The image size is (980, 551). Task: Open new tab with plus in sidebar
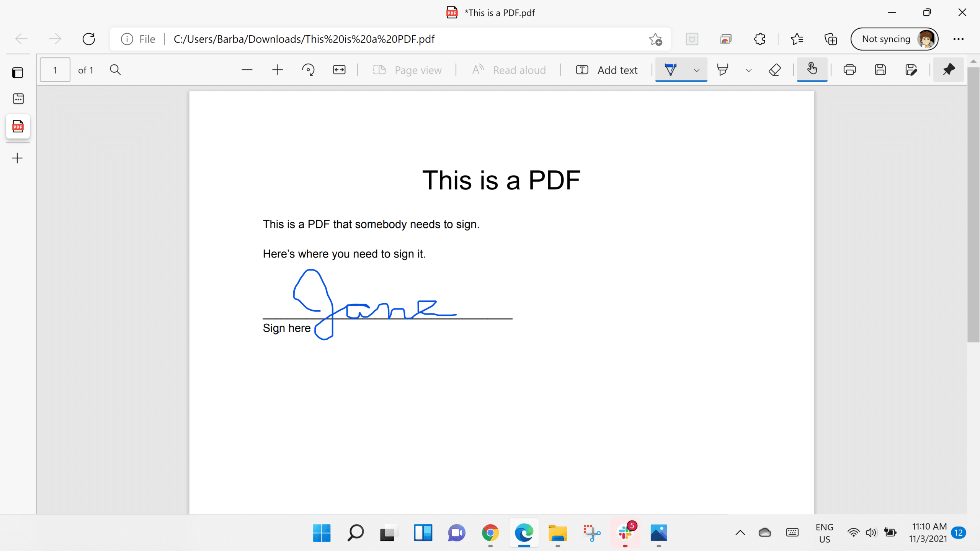pos(17,158)
